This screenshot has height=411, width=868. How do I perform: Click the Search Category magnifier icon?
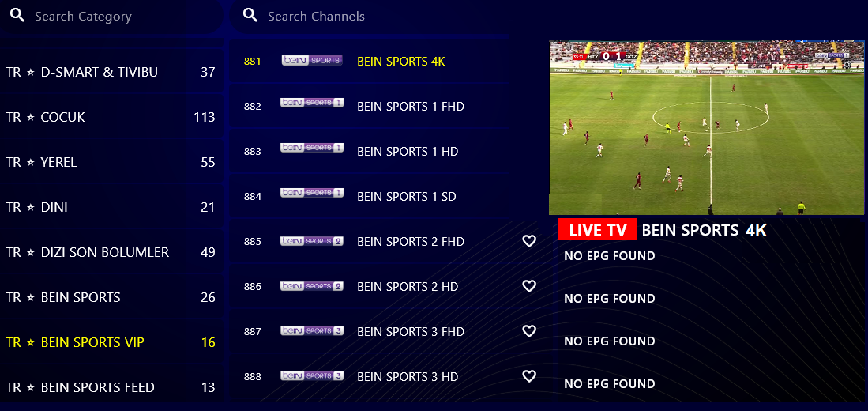(17, 16)
